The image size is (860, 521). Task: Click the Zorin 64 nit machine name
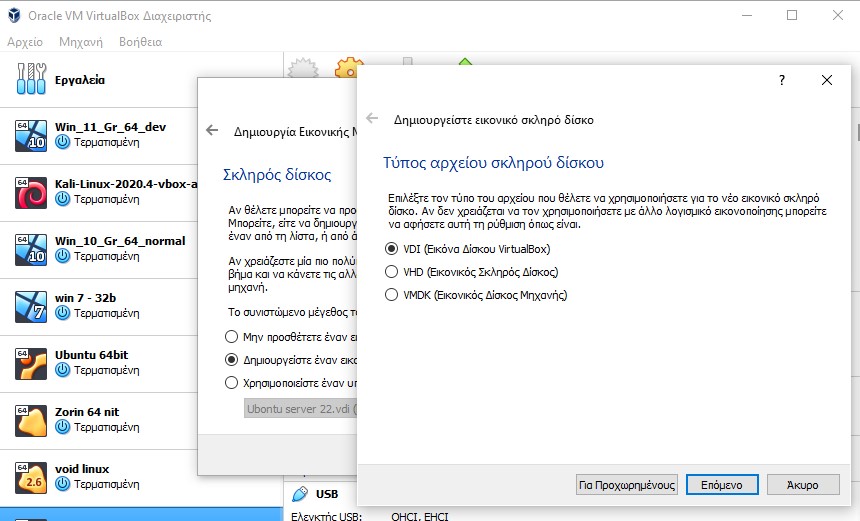[87, 412]
